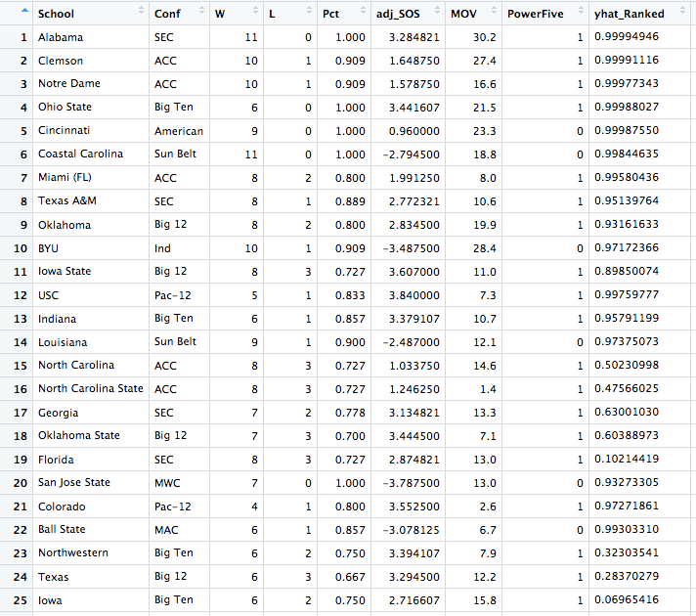The height and width of the screenshot is (616, 696).
Task: Click the adj_SOS column sort arrows
Action: 434,15
